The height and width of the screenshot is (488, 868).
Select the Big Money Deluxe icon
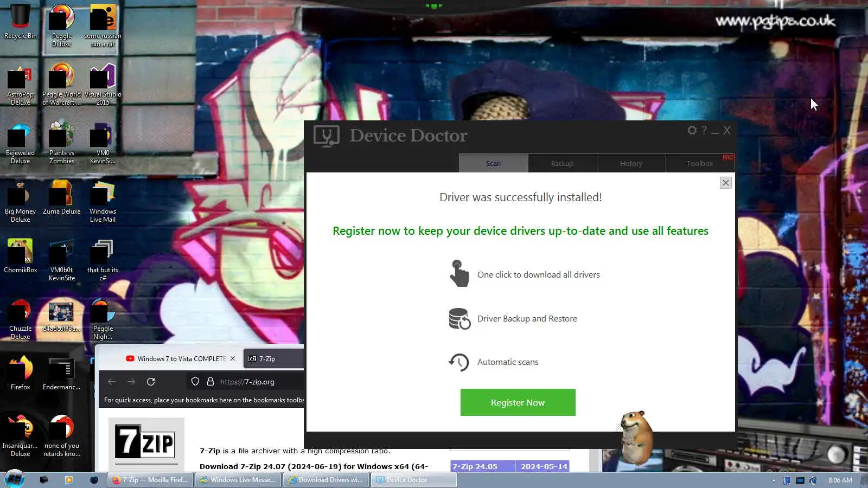(x=21, y=201)
